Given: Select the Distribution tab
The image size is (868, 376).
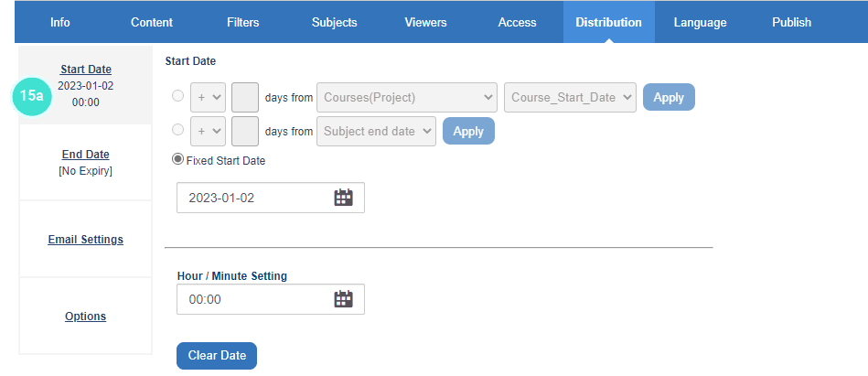Looking at the screenshot, I should [x=609, y=22].
